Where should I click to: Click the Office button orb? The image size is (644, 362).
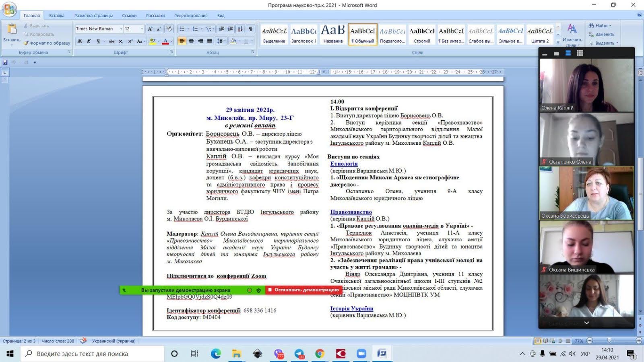pyautogui.click(x=9, y=9)
